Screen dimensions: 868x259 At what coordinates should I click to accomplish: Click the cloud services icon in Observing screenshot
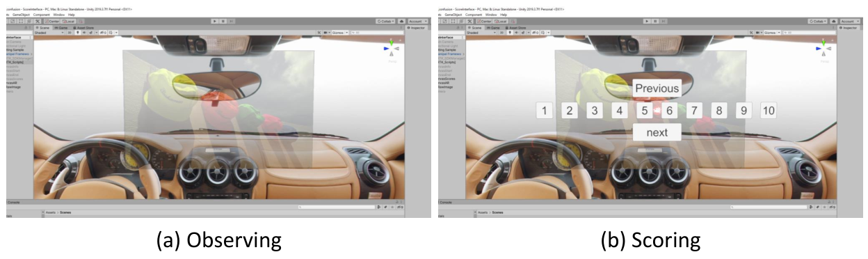(x=401, y=21)
